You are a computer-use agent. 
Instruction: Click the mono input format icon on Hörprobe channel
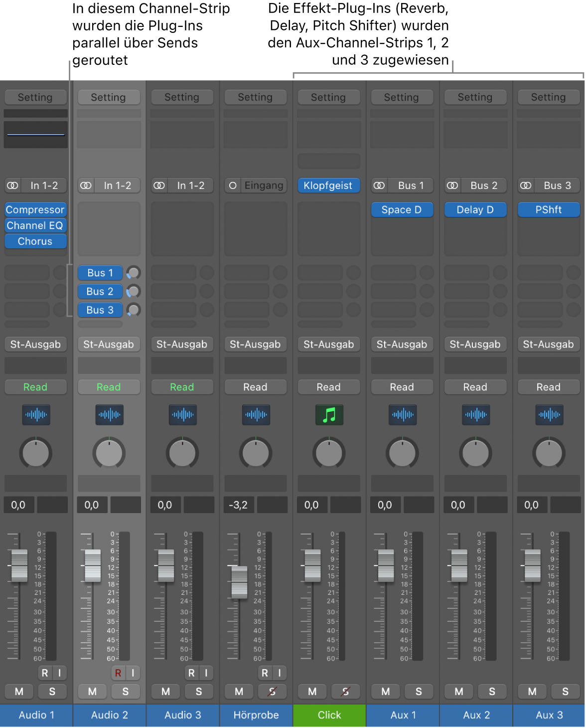pos(232,185)
